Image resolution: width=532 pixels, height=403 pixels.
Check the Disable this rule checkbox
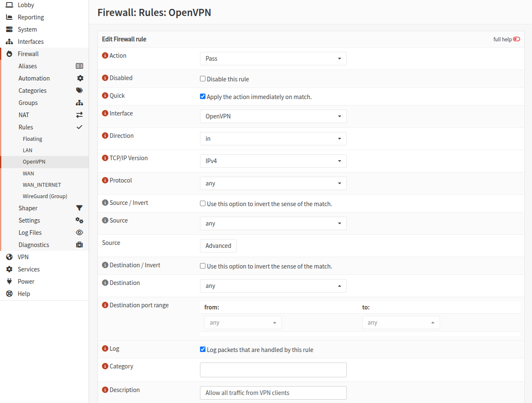203,79
